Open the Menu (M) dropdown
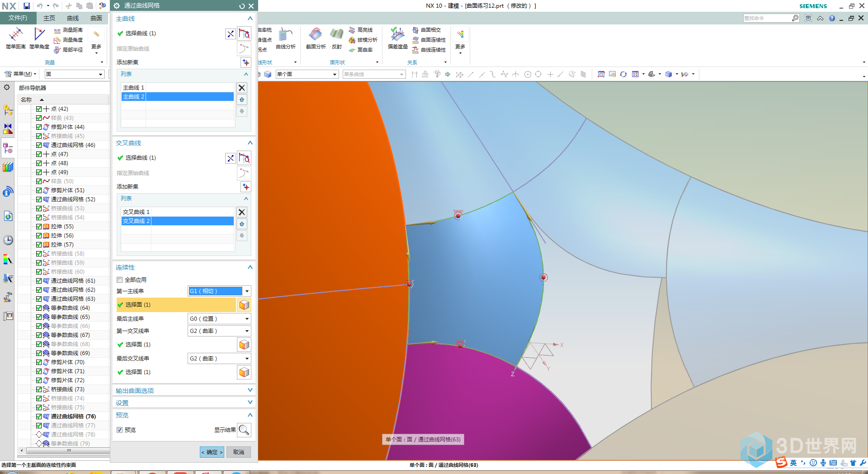 click(x=21, y=74)
